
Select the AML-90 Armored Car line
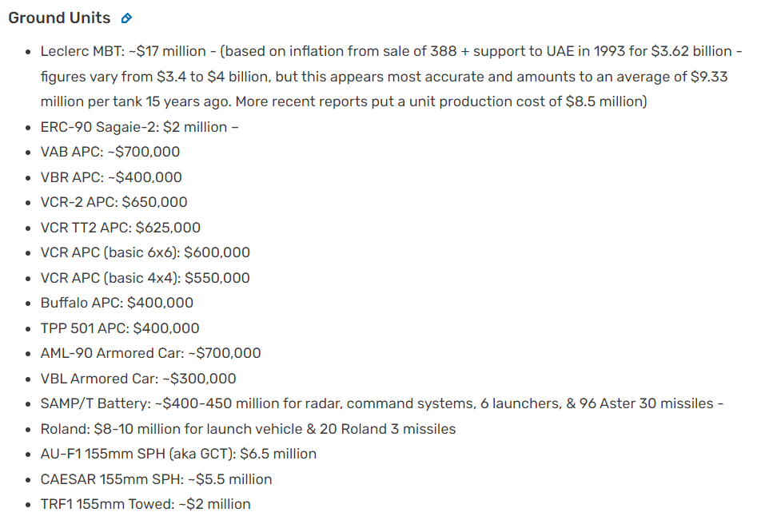[150, 353]
